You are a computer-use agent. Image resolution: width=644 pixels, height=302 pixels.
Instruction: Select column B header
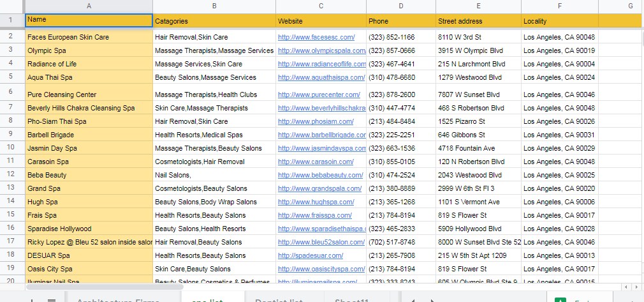click(214, 6)
